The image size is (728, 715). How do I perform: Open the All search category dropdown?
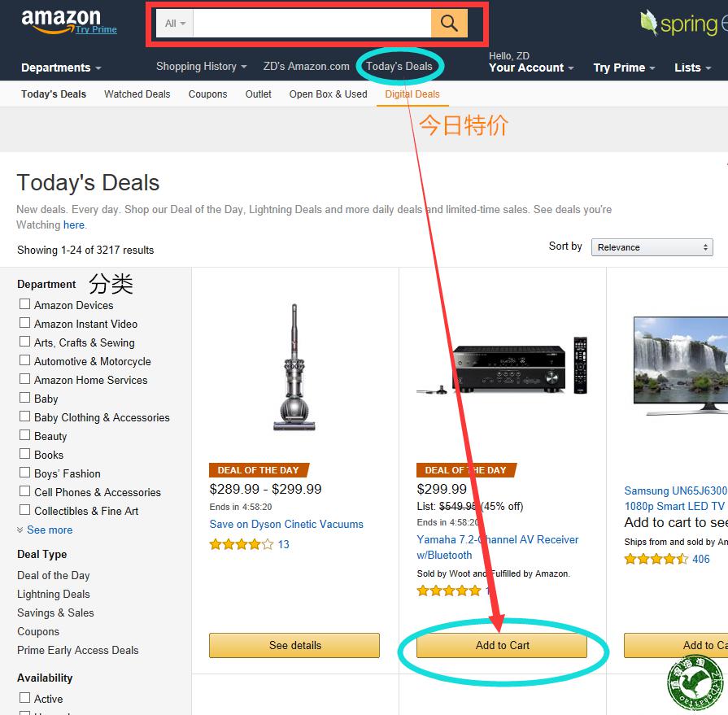click(175, 24)
